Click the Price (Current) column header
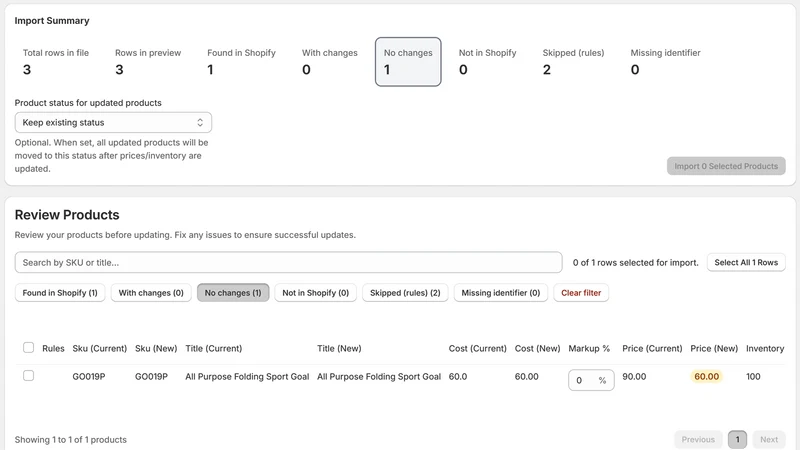The image size is (800, 450). tap(652, 348)
